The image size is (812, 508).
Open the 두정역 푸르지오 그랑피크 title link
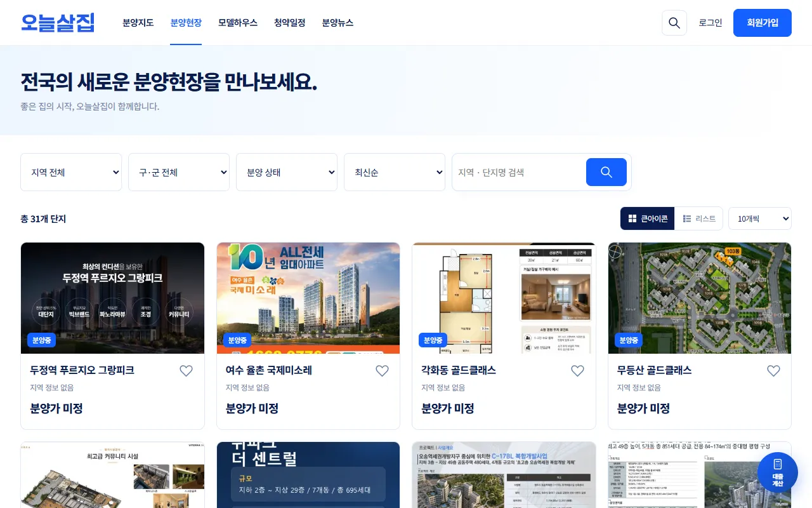pyautogui.click(x=82, y=370)
